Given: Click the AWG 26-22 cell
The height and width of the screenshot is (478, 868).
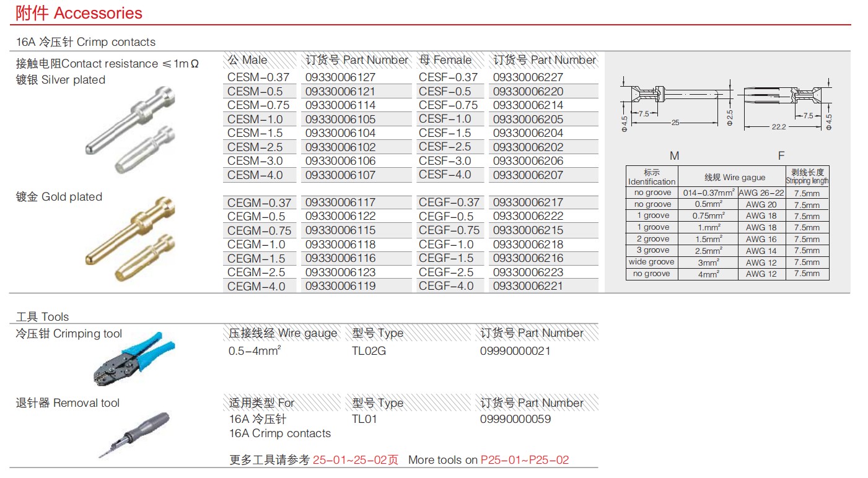Looking at the screenshot, I should (761, 193).
